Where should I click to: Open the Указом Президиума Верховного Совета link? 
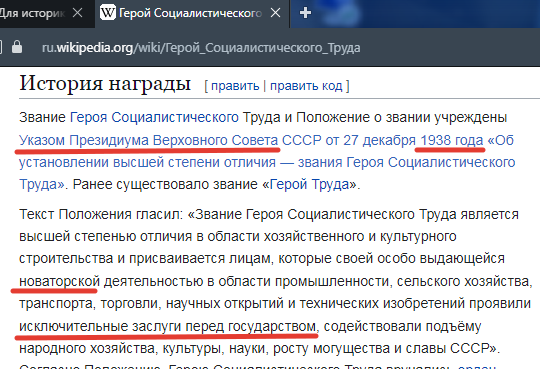click(x=148, y=140)
